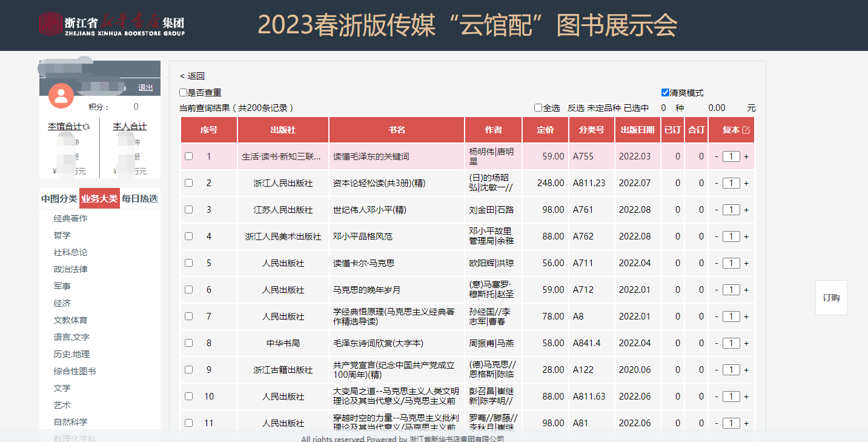Switch to the 业务大类 tab
868x442 pixels.
99,198
